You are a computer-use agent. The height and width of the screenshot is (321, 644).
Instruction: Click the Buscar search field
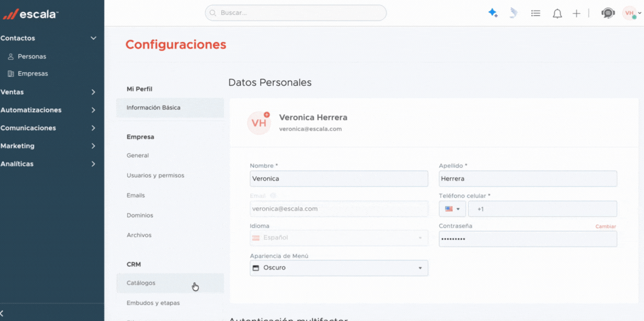click(296, 13)
